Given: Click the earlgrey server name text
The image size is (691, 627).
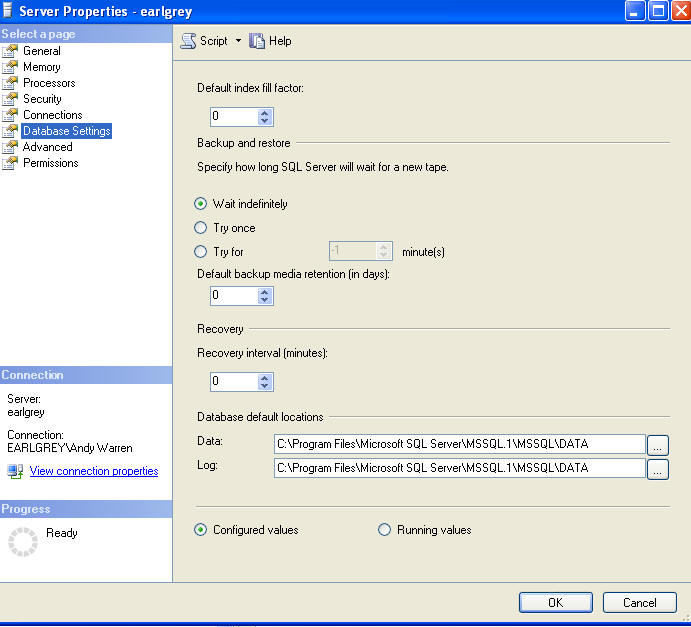Looking at the screenshot, I should pyautogui.click(x=26, y=412).
